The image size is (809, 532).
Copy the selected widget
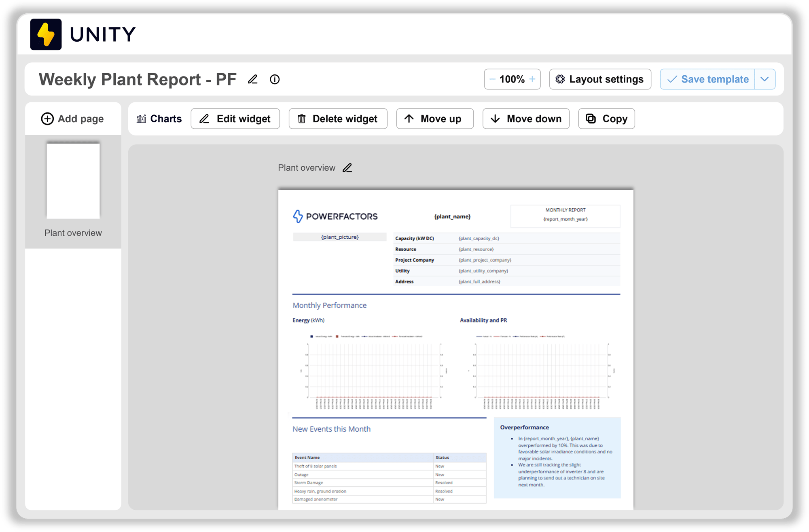coord(606,119)
